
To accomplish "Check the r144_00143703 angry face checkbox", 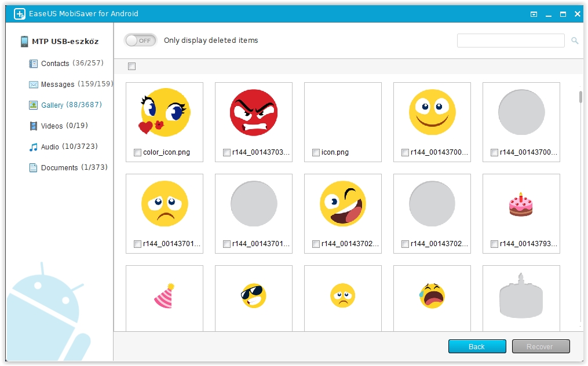I will [227, 152].
